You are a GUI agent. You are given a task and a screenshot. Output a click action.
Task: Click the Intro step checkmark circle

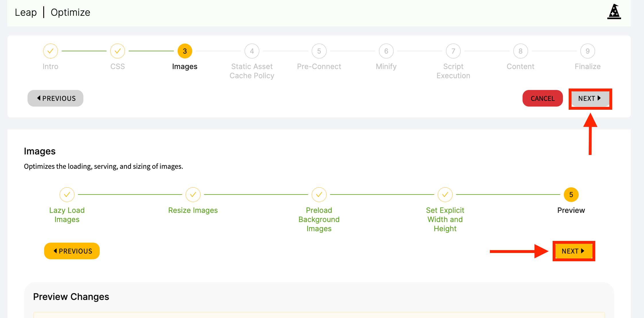(x=50, y=51)
